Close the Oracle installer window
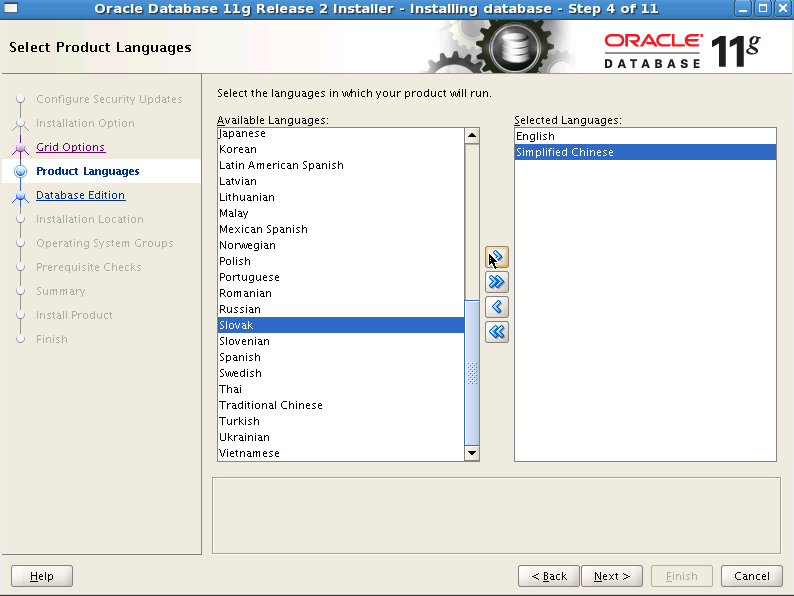 [782, 9]
